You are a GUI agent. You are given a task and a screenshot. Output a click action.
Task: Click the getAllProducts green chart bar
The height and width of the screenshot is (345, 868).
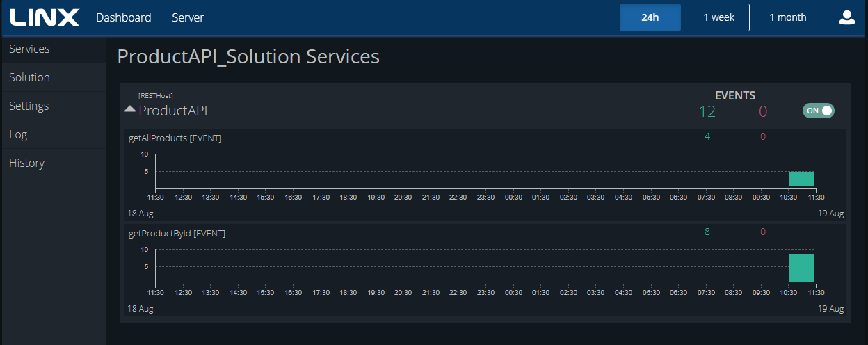pyautogui.click(x=801, y=179)
